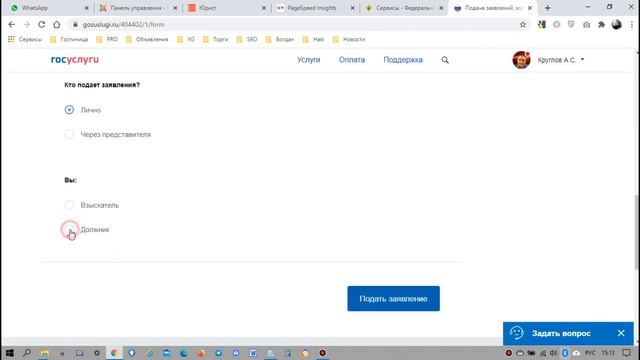Go back with the browser back arrow
Screen dimensions: 640x360
(11, 24)
